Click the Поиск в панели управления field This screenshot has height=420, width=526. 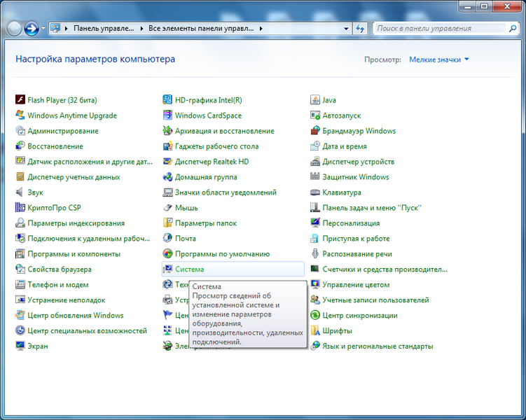440,29
